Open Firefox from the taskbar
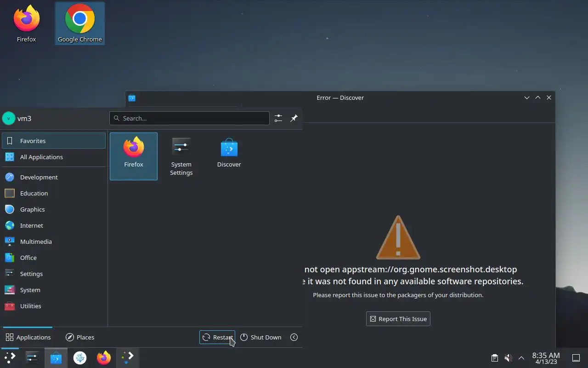 (104, 357)
